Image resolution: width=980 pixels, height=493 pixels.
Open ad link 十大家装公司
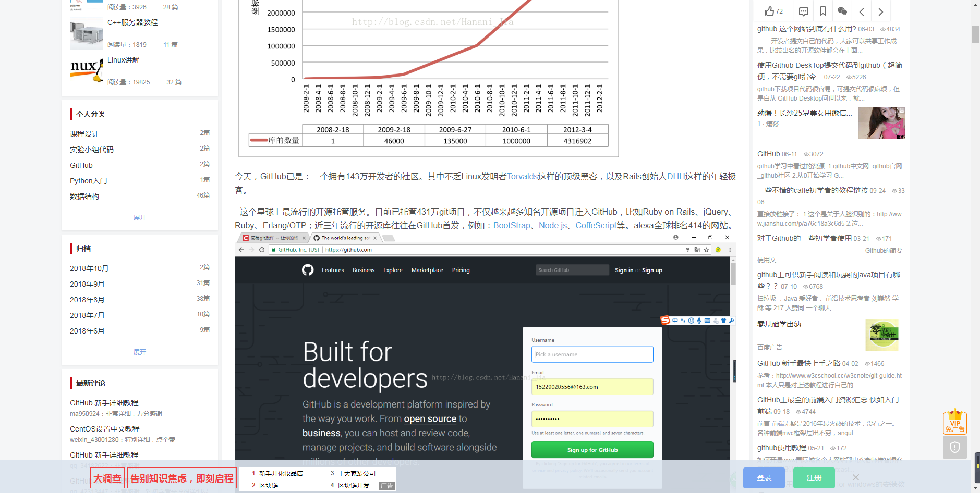[356, 473]
